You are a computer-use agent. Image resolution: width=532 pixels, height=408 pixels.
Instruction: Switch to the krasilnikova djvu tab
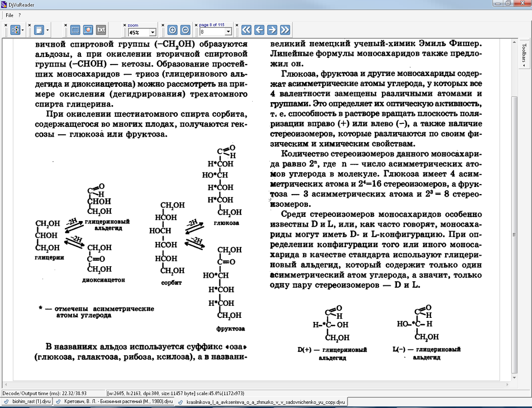[261, 402]
